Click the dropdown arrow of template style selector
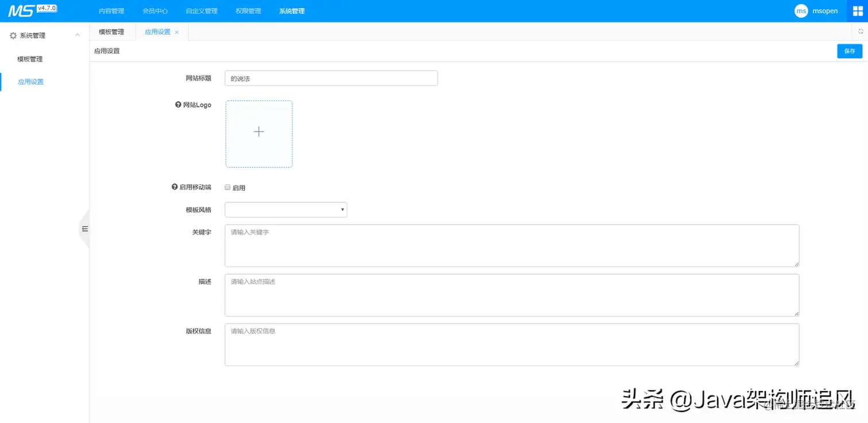This screenshot has width=868, height=423. pyautogui.click(x=342, y=209)
